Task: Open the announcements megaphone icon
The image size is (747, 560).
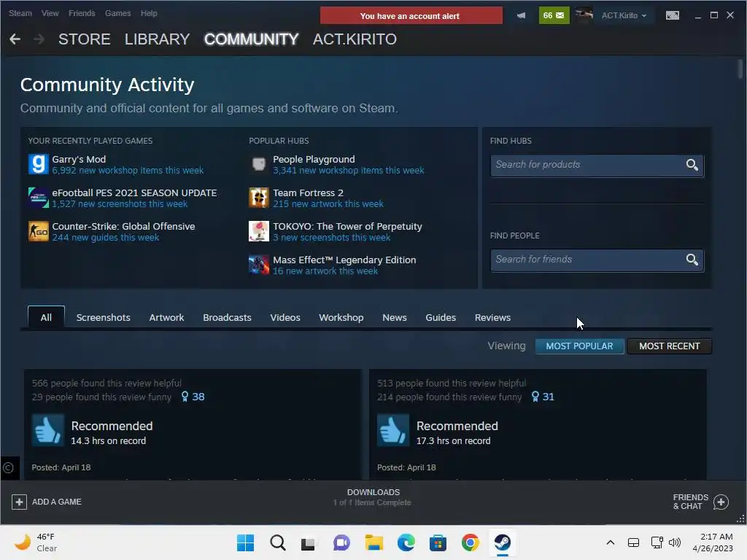Action: (521, 15)
